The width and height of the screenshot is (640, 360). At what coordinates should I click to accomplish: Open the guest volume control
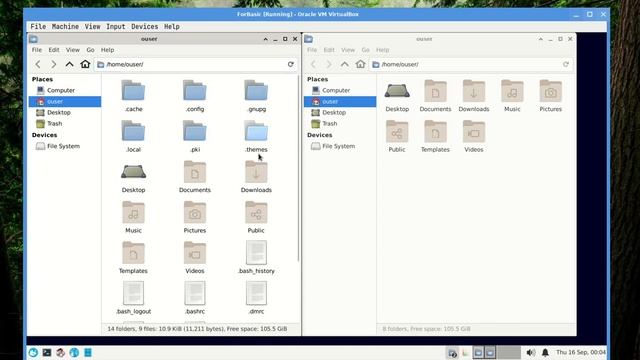pyautogui.click(x=531, y=352)
